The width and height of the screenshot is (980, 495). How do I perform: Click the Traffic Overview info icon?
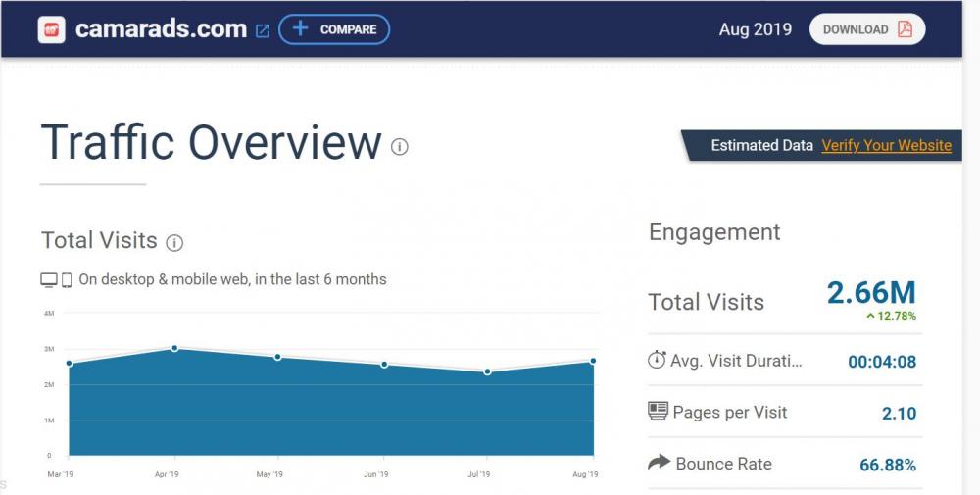coord(399,147)
